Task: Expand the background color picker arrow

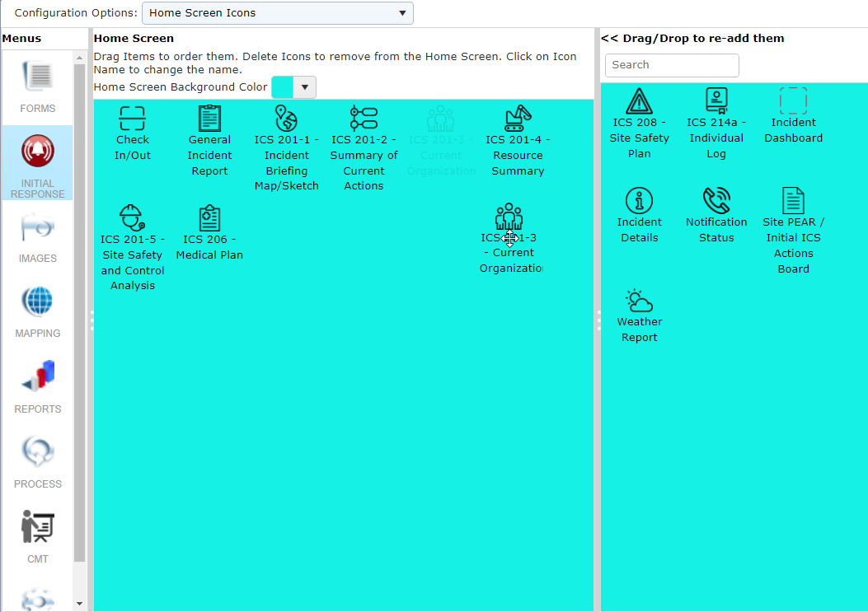Action: pyautogui.click(x=305, y=87)
